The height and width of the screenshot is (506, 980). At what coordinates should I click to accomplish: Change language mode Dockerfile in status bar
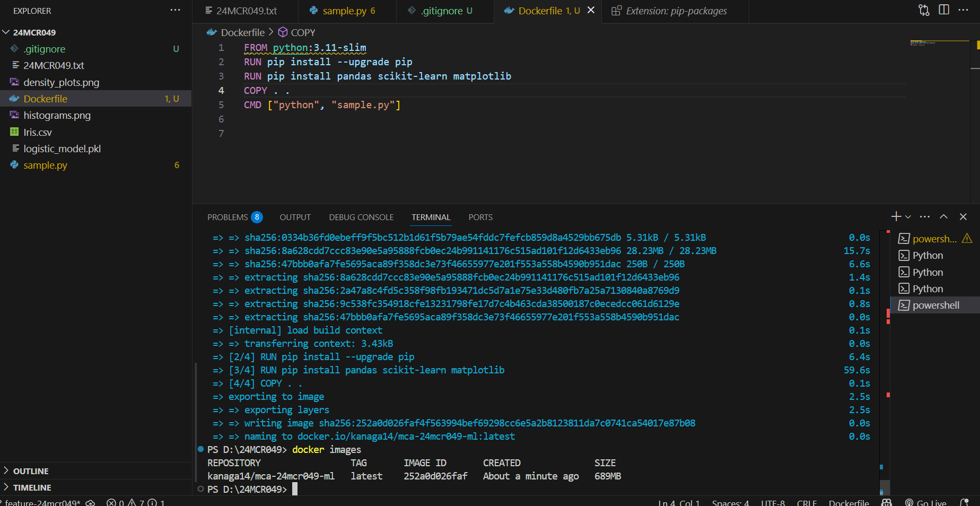tap(848, 502)
